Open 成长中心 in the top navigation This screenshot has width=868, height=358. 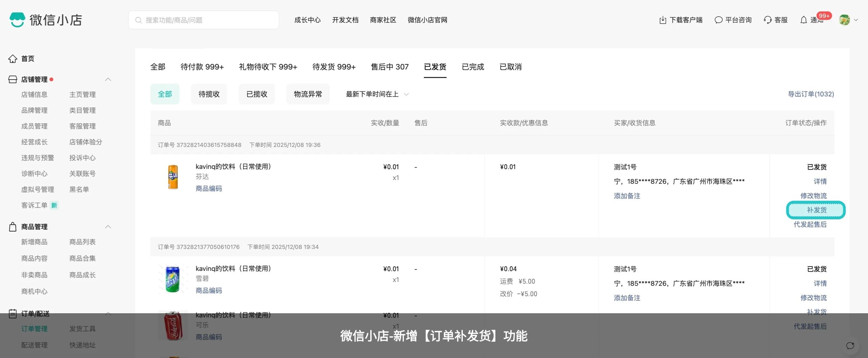point(308,20)
